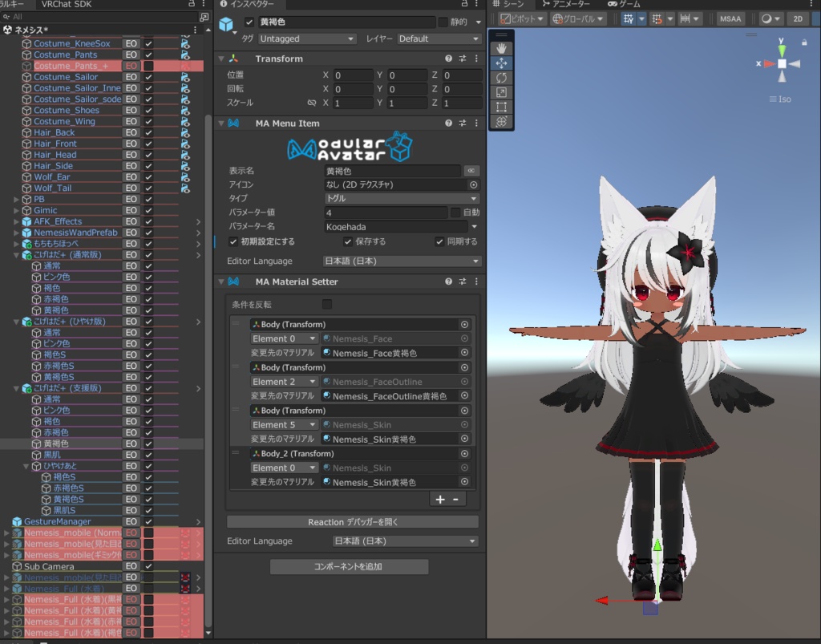Screen dimensions: 821x644
Task: Open the タイプ dropdown set to トグル
Action: pyautogui.click(x=401, y=198)
